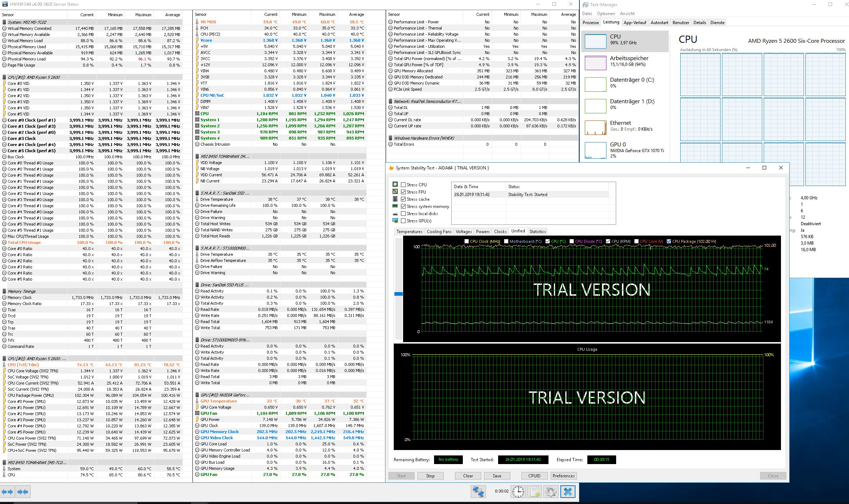Open the Optionen menu in Task Manager
Viewport: 849px width, 504px height.
click(x=606, y=14)
